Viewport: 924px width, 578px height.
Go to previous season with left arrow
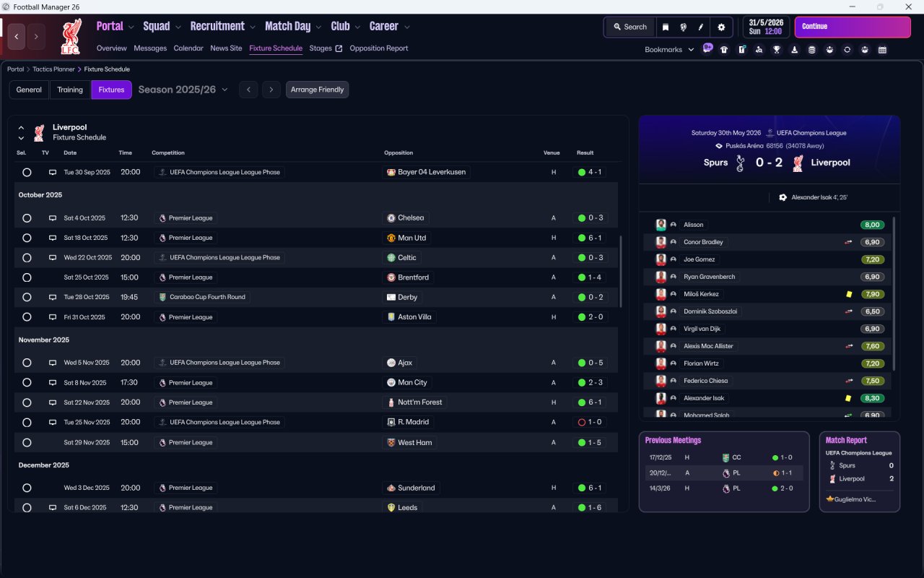click(x=248, y=90)
